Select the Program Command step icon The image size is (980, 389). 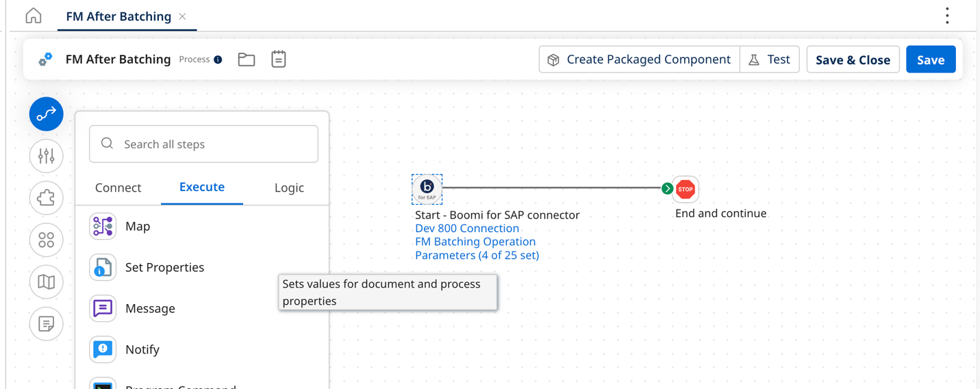[103, 384]
